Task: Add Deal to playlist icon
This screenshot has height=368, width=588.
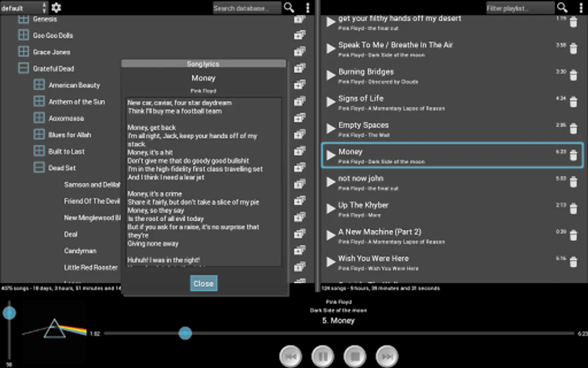Action: click(x=300, y=234)
